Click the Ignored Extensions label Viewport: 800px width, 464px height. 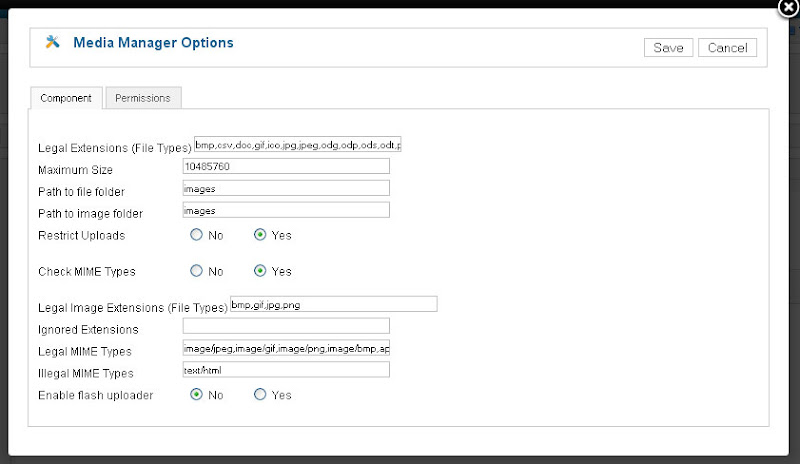88,330
